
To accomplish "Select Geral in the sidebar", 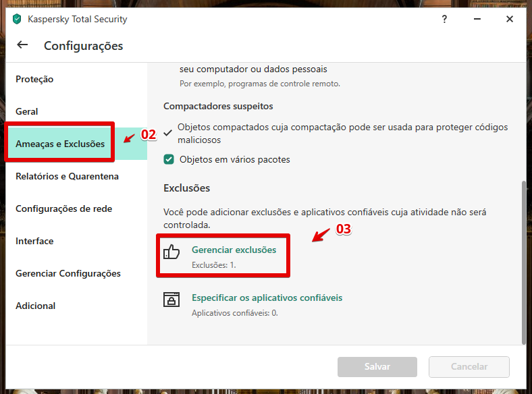I will click(x=27, y=111).
